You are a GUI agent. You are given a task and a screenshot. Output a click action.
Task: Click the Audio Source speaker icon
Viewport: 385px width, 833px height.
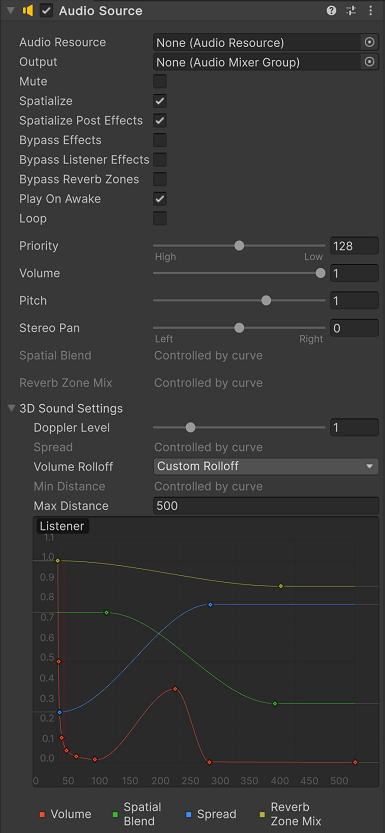28,11
